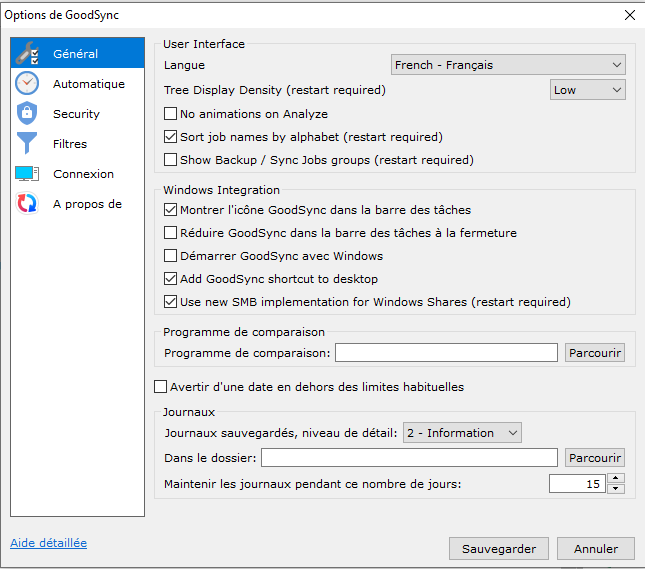
Task: Click the Connexion monitor icon
Action: point(27,174)
